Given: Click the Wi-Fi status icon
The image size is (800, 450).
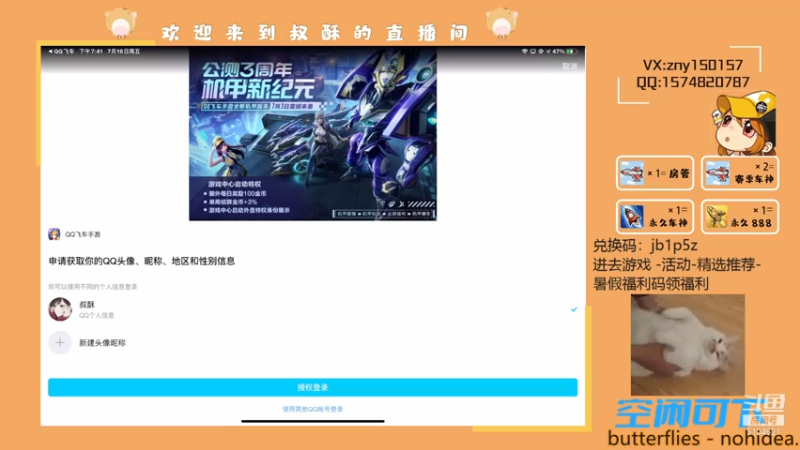Looking at the screenshot, I should click(524, 52).
